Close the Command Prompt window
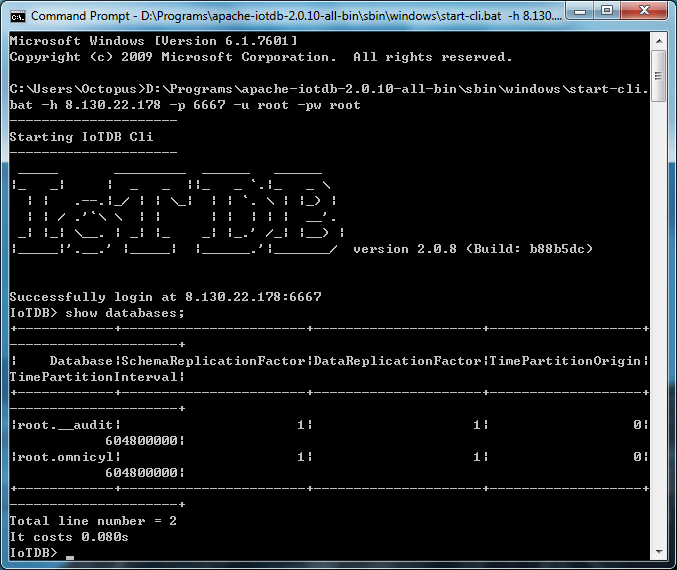 point(644,11)
